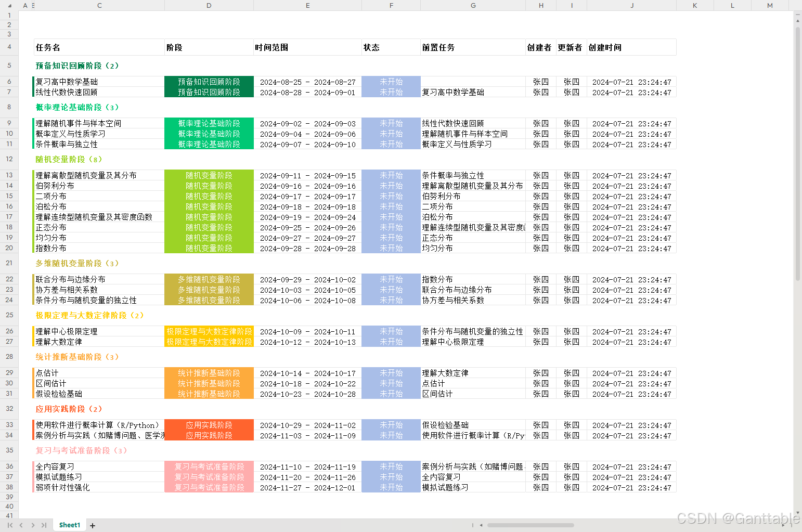Click red stage cell 应用实践阶段 row 33

pos(209,425)
